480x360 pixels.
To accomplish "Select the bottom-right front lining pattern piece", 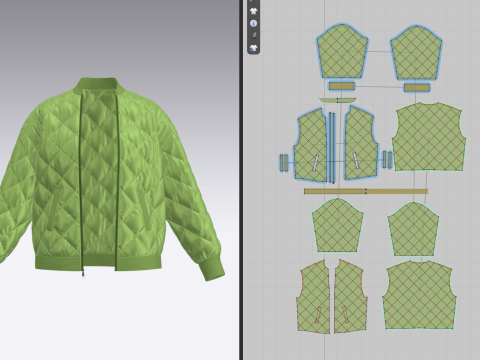I will (351, 296).
